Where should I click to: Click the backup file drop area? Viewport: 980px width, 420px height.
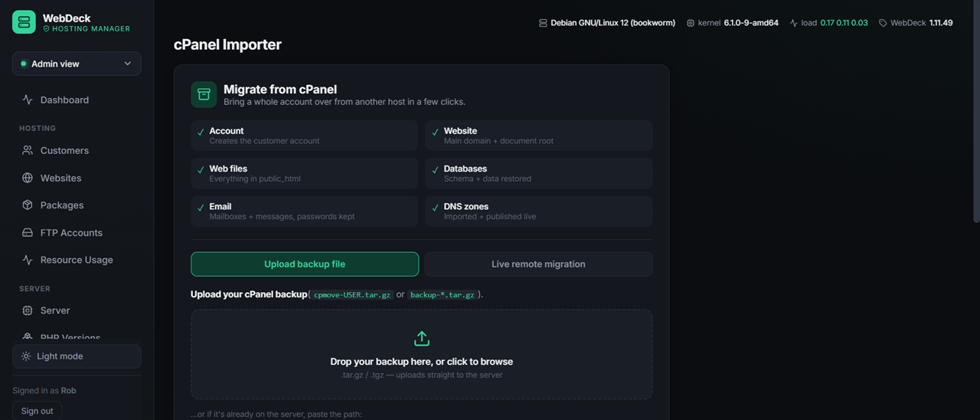click(x=422, y=354)
